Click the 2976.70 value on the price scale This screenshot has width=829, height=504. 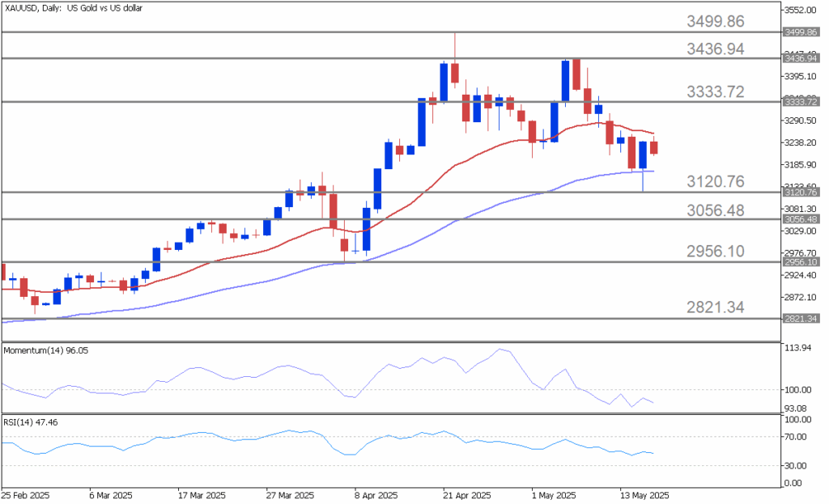click(x=801, y=253)
